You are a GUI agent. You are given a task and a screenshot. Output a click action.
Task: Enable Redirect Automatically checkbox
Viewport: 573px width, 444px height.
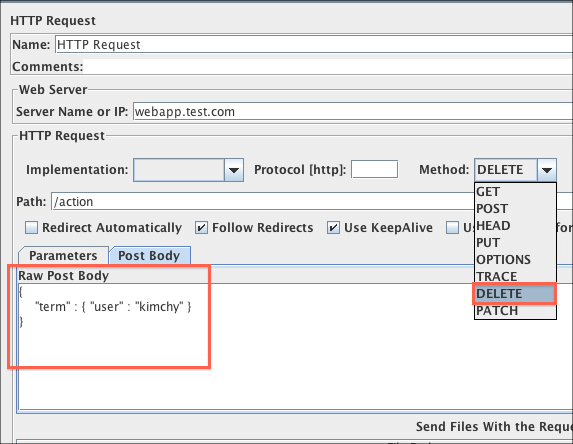tap(31, 228)
